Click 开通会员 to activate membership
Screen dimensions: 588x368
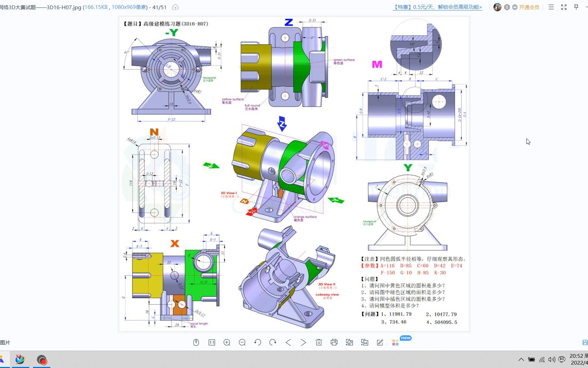529,7
